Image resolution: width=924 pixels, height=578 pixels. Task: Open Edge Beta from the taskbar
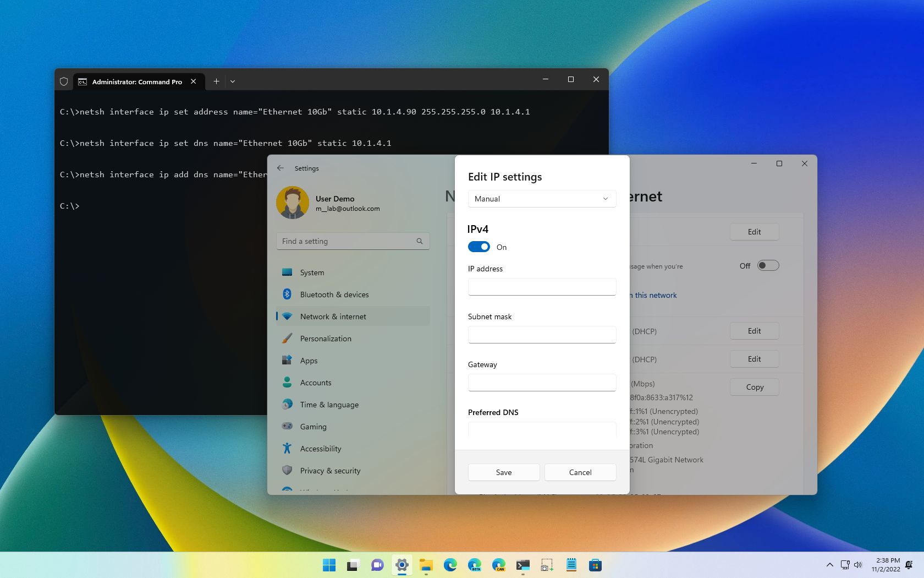475,565
